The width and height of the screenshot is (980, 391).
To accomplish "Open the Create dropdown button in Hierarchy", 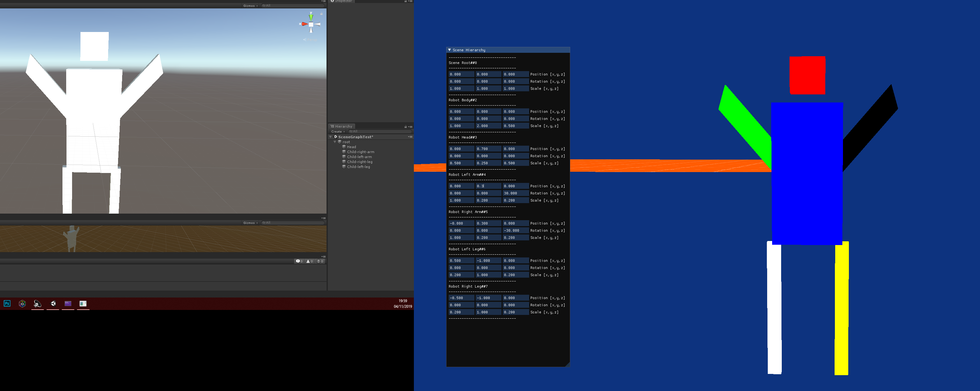I will [x=338, y=132].
